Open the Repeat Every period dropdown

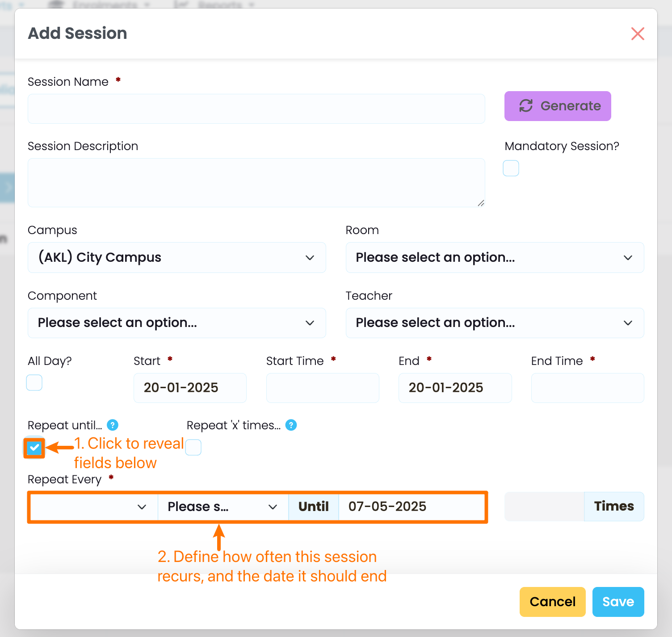pyautogui.click(x=223, y=507)
